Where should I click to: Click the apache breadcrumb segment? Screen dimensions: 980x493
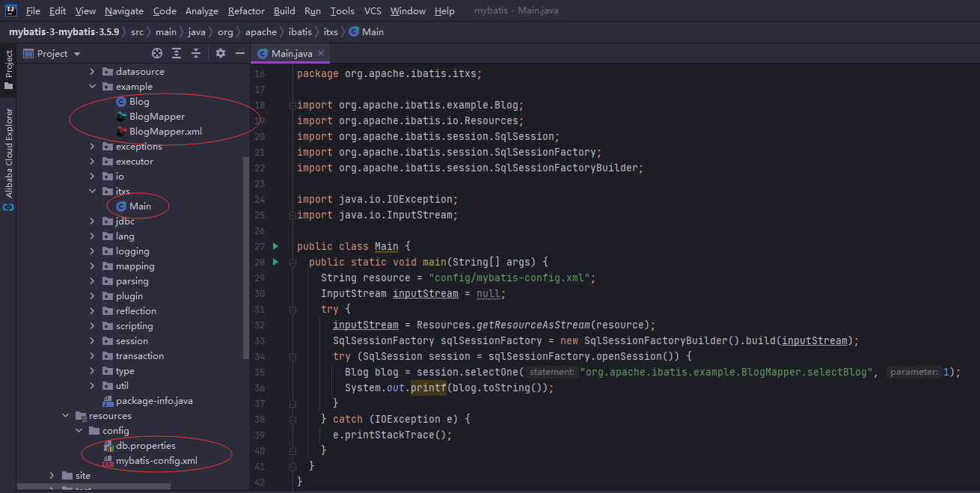pyautogui.click(x=261, y=32)
